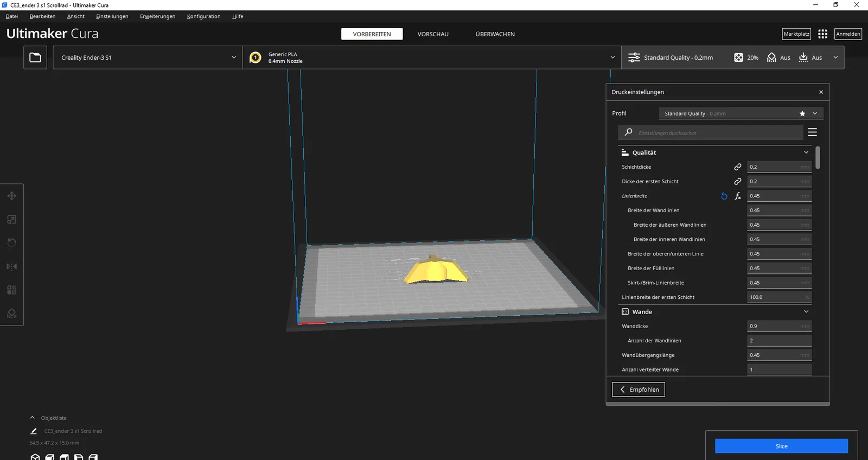Viewport: 868px width, 460px height.
Task: Open the Ultimaker apps grid icon
Action: click(822, 34)
